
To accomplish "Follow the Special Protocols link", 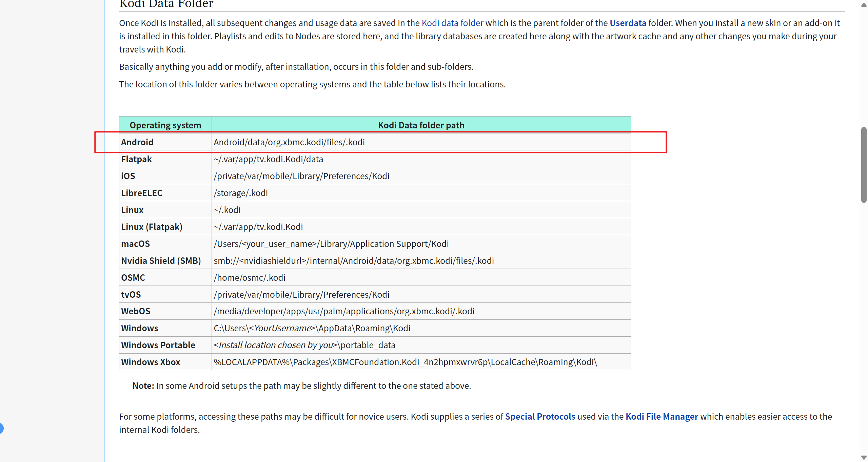I will (x=540, y=416).
